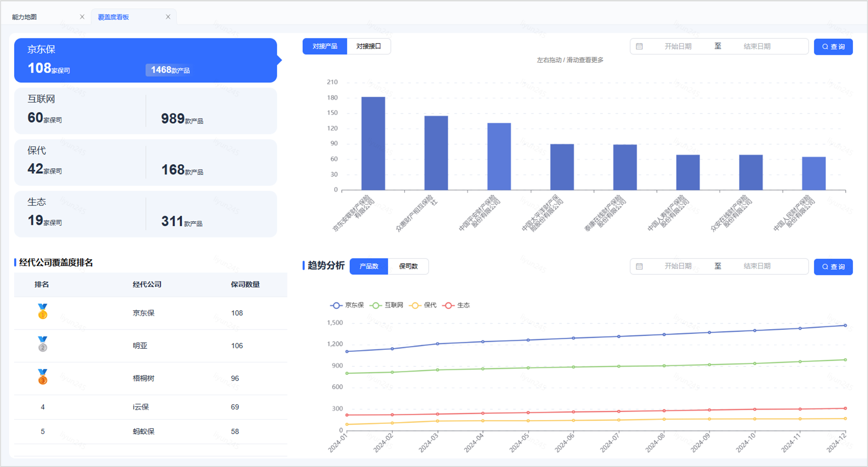Image resolution: width=868 pixels, height=467 pixels.
Task: Click the 中国平安财产保险 bar
Action: [499, 157]
